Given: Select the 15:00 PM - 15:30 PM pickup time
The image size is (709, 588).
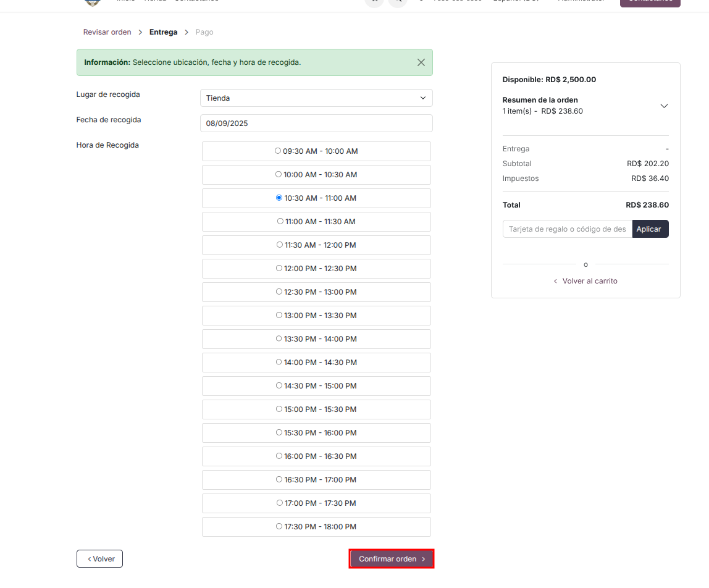Looking at the screenshot, I should tap(279, 409).
